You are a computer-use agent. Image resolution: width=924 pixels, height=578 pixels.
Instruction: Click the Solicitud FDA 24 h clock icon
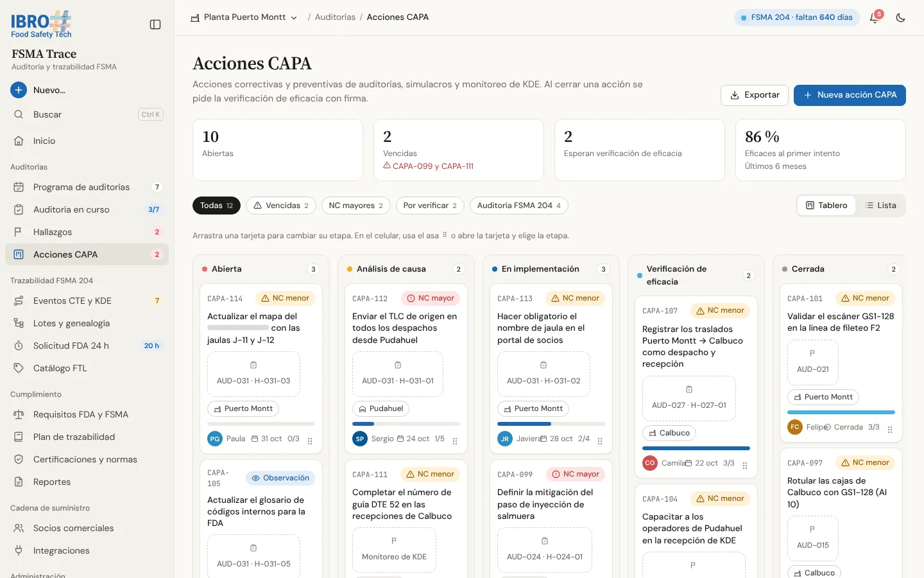tap(19, 346)
